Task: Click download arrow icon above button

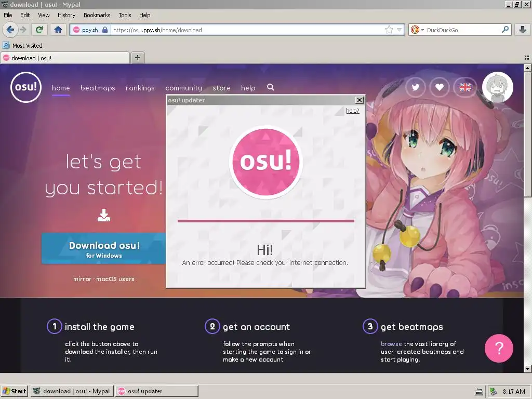Action: pos(104,215)
